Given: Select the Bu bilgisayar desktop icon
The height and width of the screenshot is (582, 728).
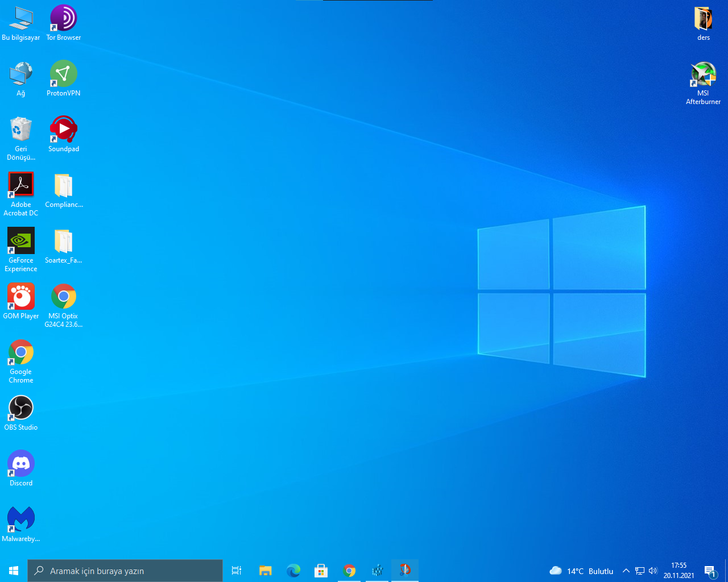Looking at the screenshot, I should click(x=21, y=23).
